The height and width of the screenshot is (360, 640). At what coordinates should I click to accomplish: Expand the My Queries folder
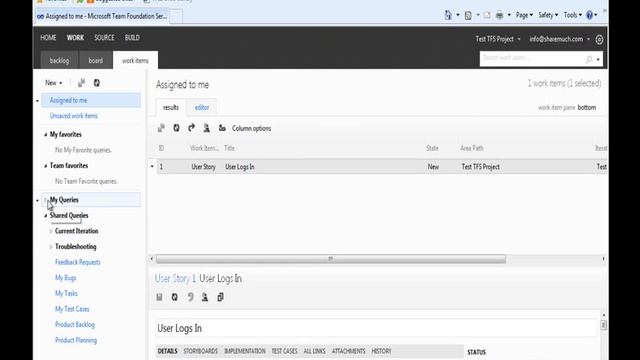(x=46, y=200)
